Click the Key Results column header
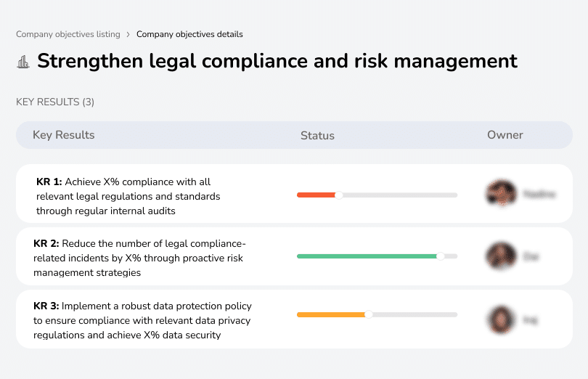 click(x=64, y=135)
